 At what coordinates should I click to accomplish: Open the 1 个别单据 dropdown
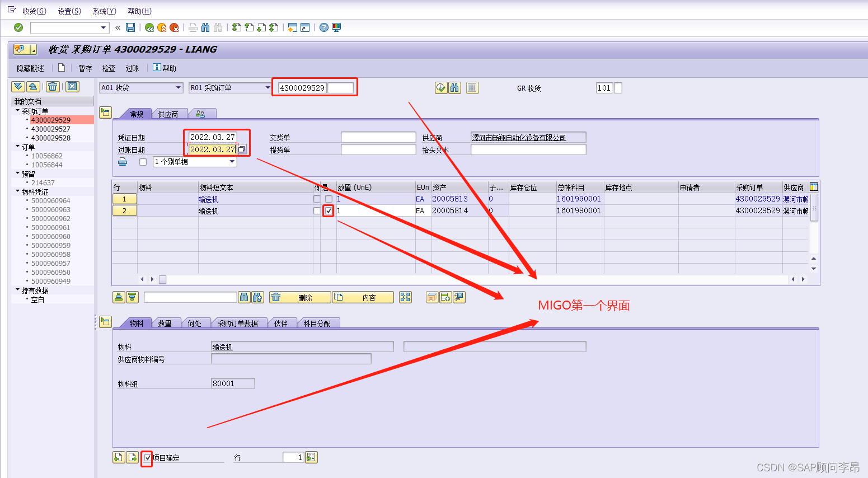pos(232,162)
